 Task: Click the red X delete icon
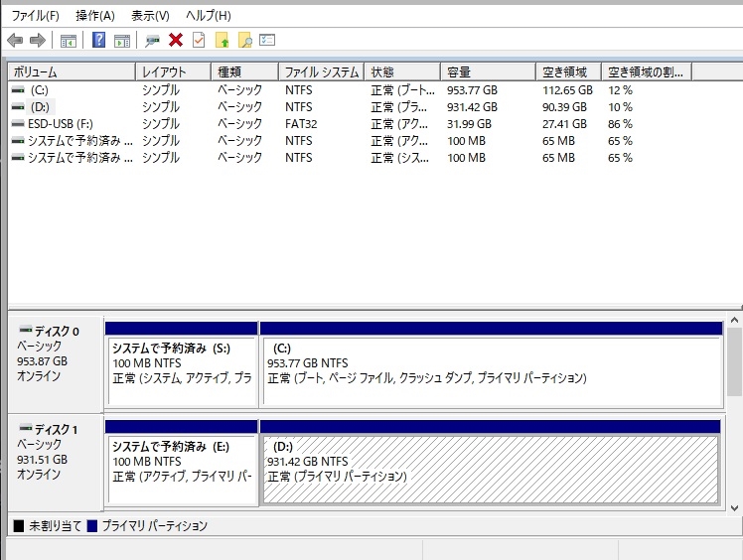click(176, 41)
